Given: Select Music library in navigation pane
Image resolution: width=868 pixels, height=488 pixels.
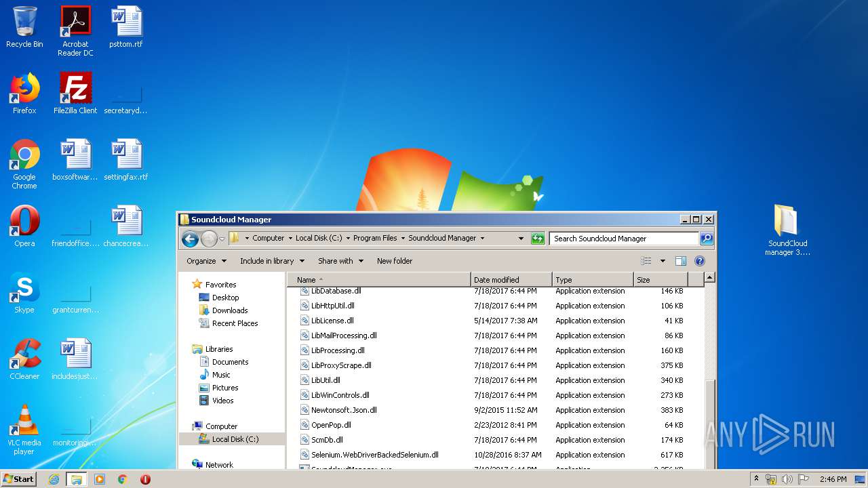Looking at the screenshot, I should pos(221,375).
